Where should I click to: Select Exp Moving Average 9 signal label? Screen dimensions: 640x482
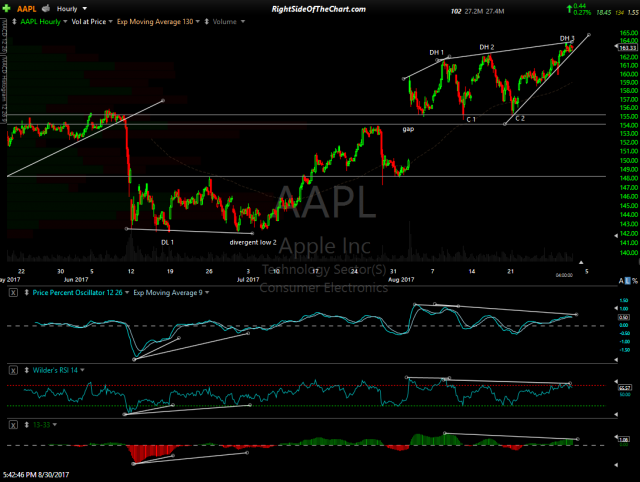168,293
